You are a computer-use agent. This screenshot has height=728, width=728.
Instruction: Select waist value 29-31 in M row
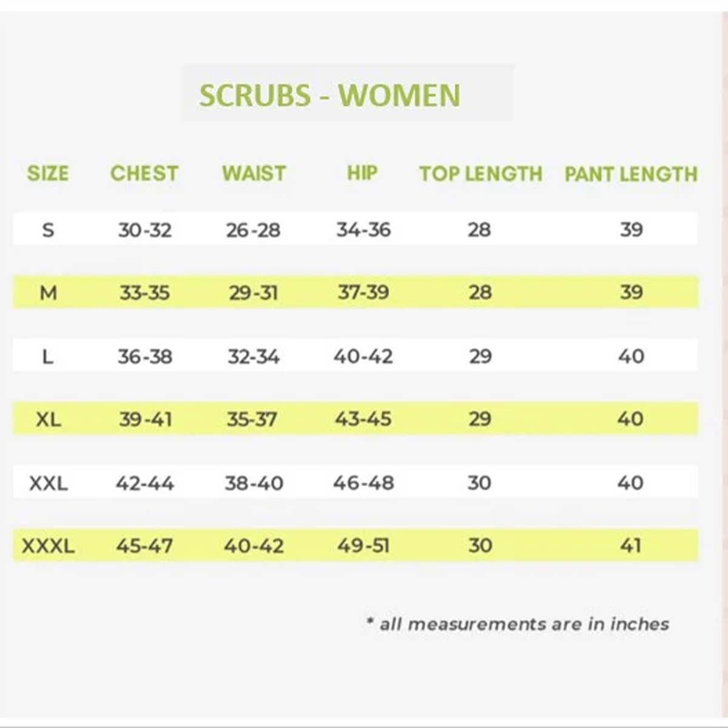click(254, 293)
